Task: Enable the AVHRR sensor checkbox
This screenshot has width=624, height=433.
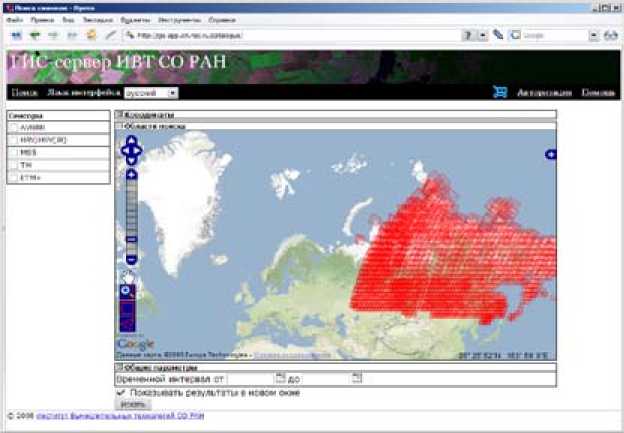Action: [x=14, y=127]
